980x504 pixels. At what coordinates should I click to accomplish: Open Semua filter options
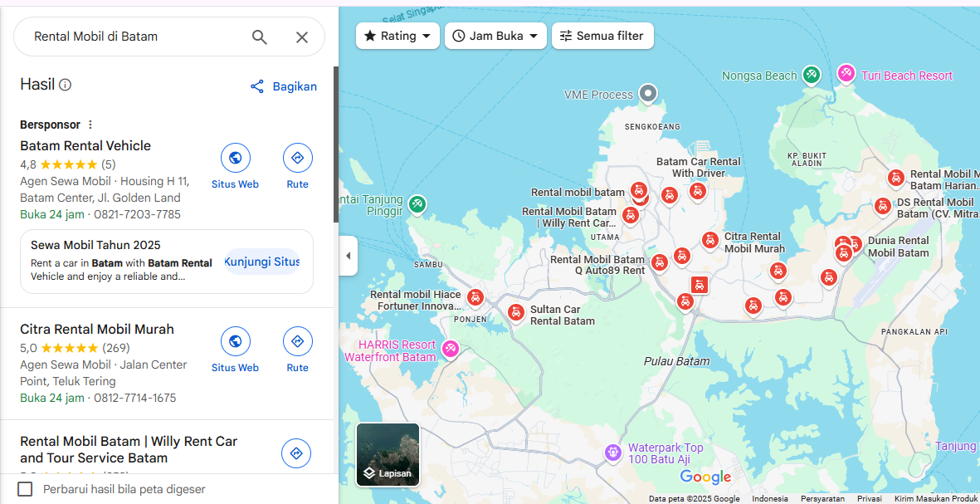[602, 36]
